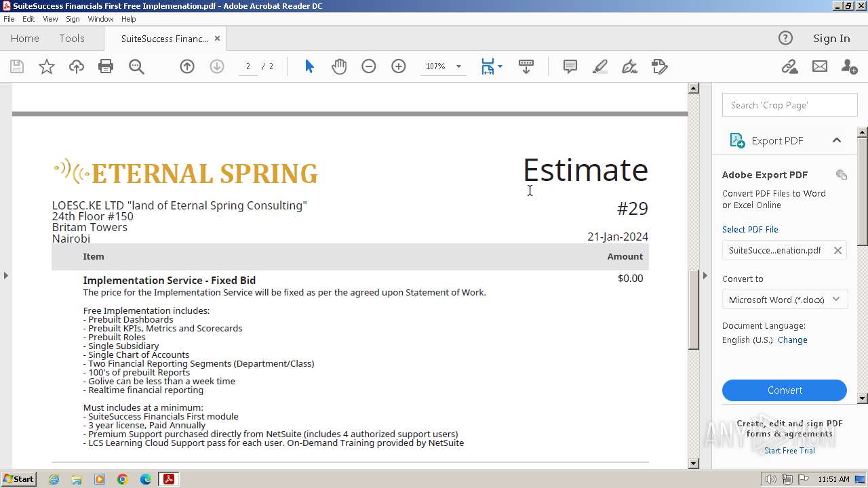This screenshot has width=868, height=488.
Task: Open the Sign document pen tool
Action: tap(630, 66)
